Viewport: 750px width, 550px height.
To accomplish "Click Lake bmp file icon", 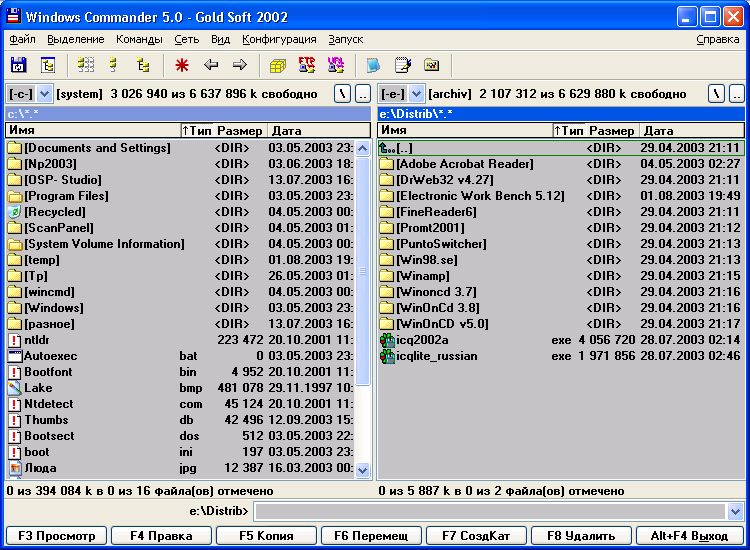I will click(15, 388).
